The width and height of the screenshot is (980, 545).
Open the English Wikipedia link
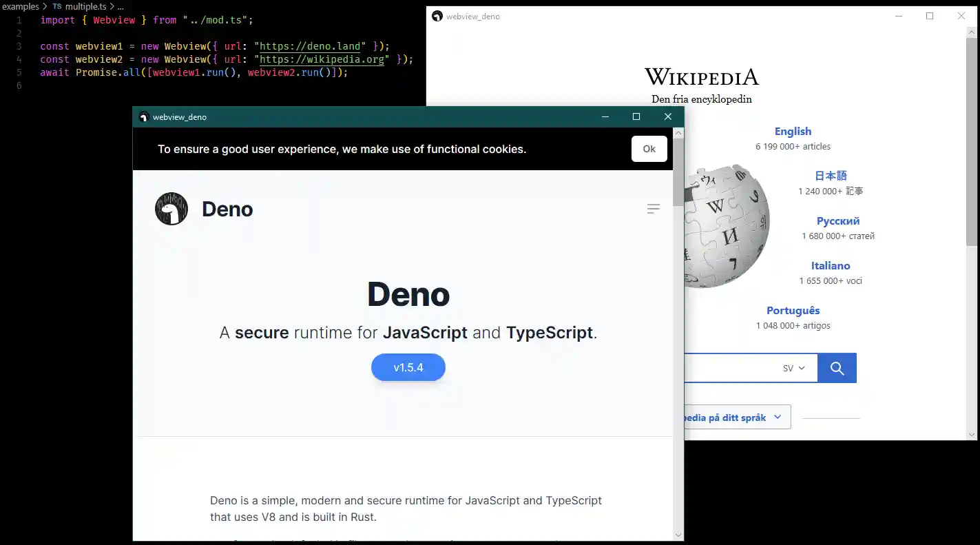click(x=793, y=131)
